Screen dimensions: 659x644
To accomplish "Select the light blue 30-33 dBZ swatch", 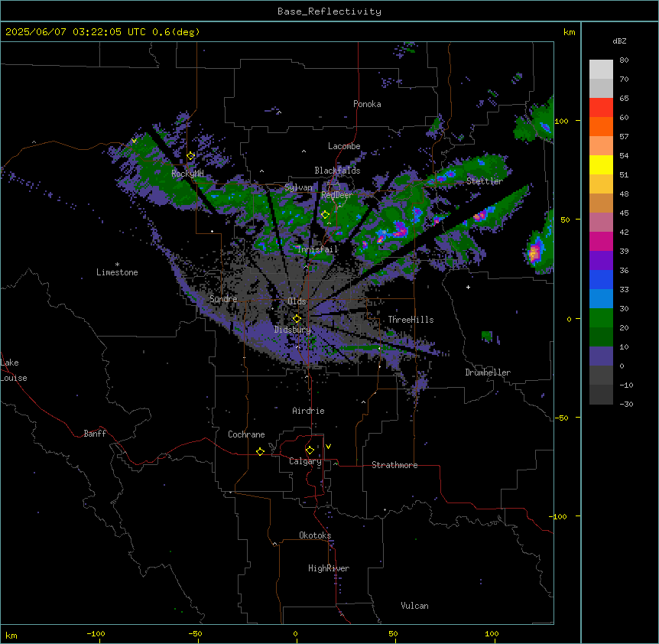I will pos(601,299).
